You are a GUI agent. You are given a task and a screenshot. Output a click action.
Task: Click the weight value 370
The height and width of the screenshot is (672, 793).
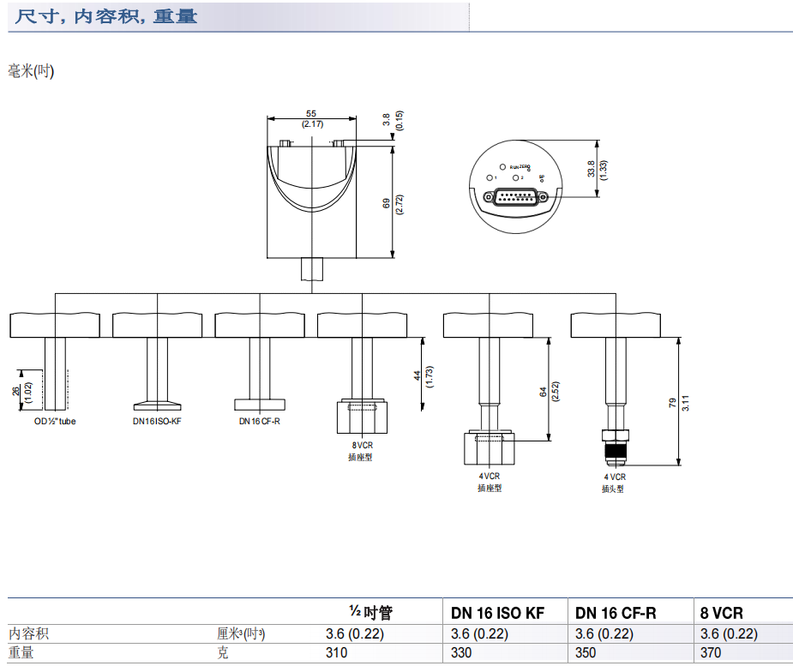tap(712, 653)
